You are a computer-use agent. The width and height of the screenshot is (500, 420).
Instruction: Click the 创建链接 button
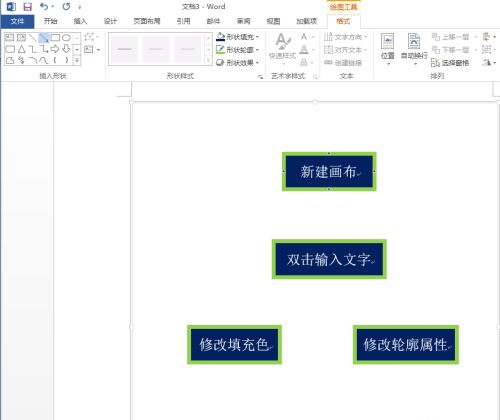343,62
